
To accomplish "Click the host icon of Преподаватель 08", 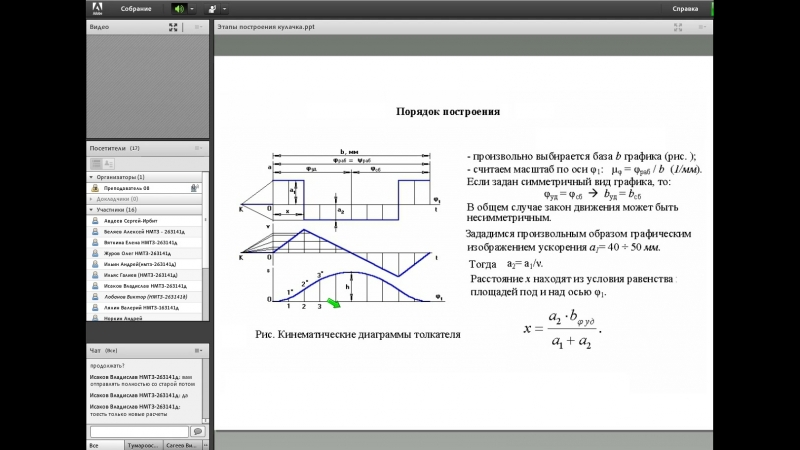I will tap(95, 188).
